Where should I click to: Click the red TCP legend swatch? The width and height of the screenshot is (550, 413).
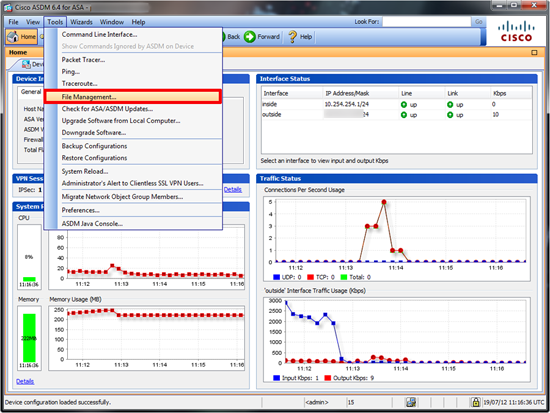310,277
